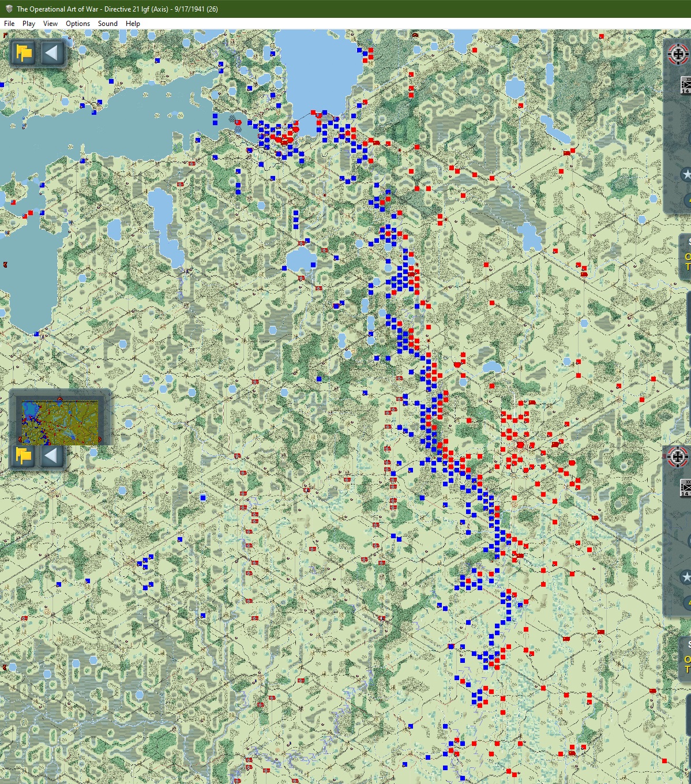691x784 pixels.
Task: Click the red right arrow on the minimap frame
Action: [x=100, y=440]
